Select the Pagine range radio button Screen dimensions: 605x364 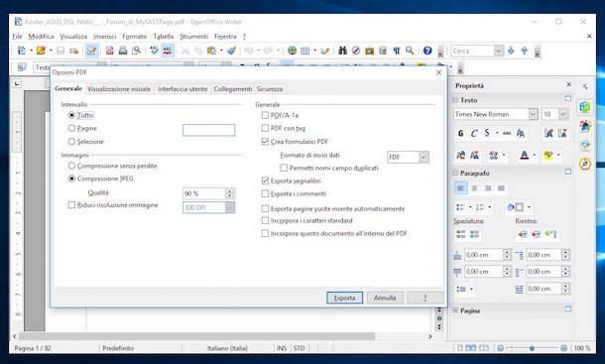(x=71, y=128)
